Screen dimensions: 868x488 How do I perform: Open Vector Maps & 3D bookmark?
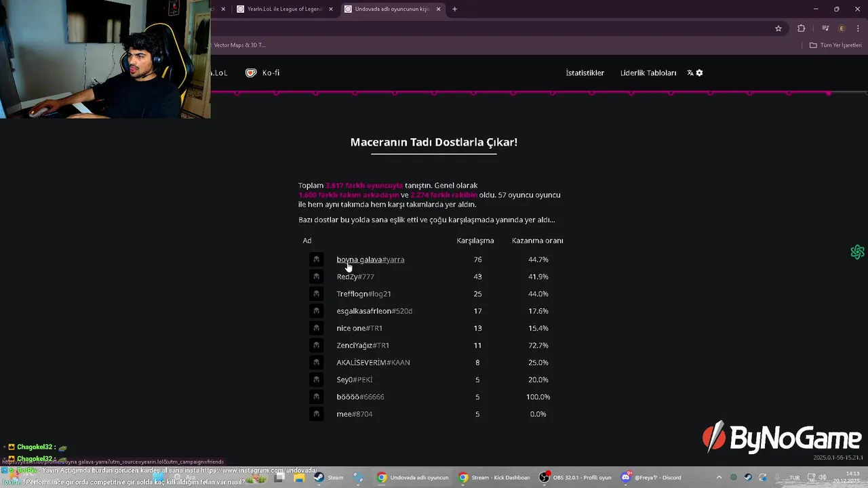click(239, 45)
